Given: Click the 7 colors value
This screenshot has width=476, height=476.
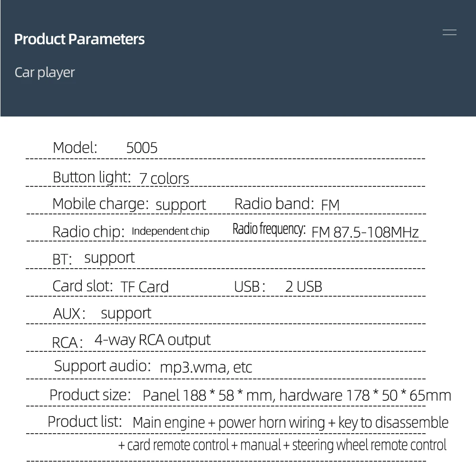Looking at the screenshot, I should [164, 179].
